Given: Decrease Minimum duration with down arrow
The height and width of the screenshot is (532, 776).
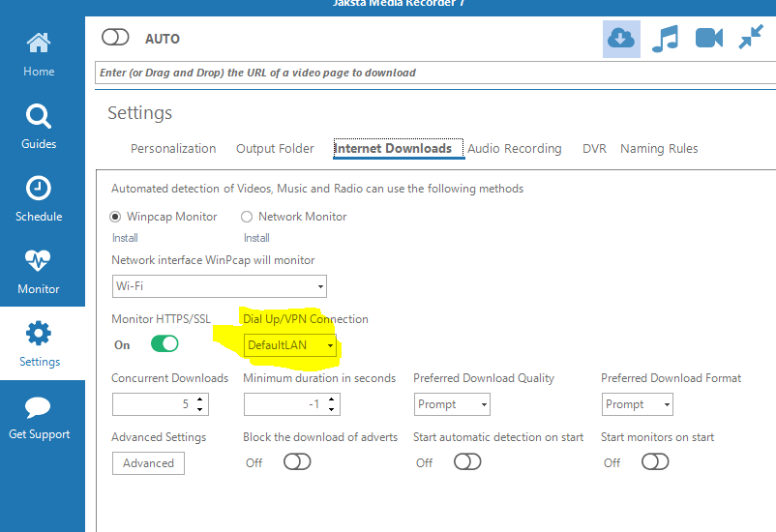Looking at the screenshot, I should 332,410.
